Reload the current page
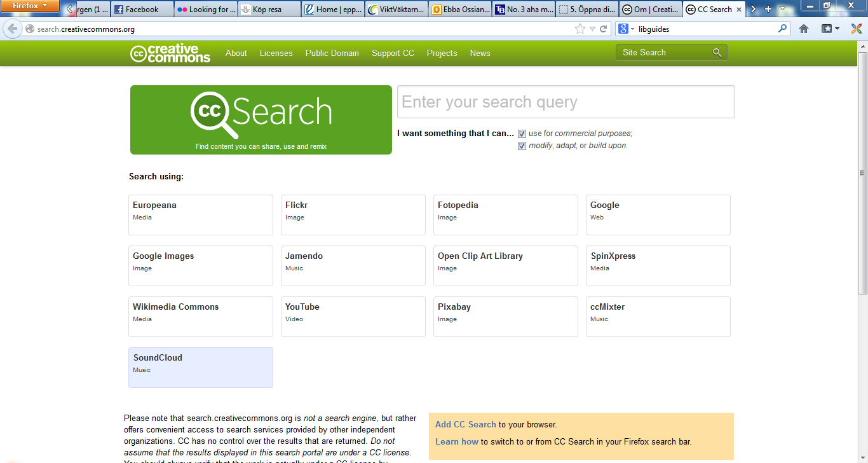 click(x=604, y=29)
